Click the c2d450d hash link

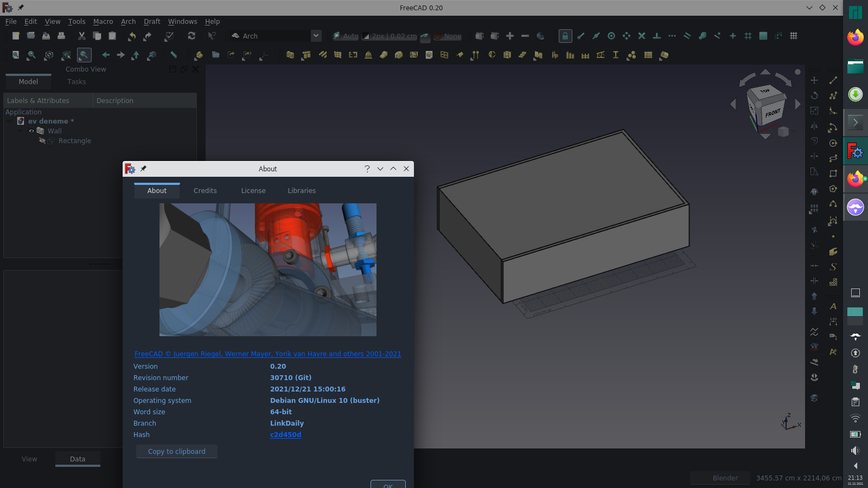click(286, 434)
